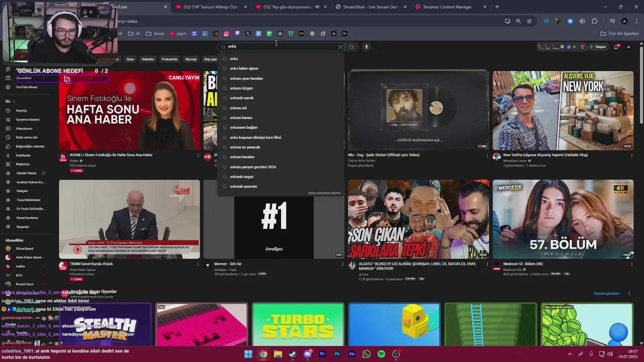The height and width of the screenshot is (362, 644).
Task: Open Videolarınız in sidebar
Action: (x=24, y=129)
